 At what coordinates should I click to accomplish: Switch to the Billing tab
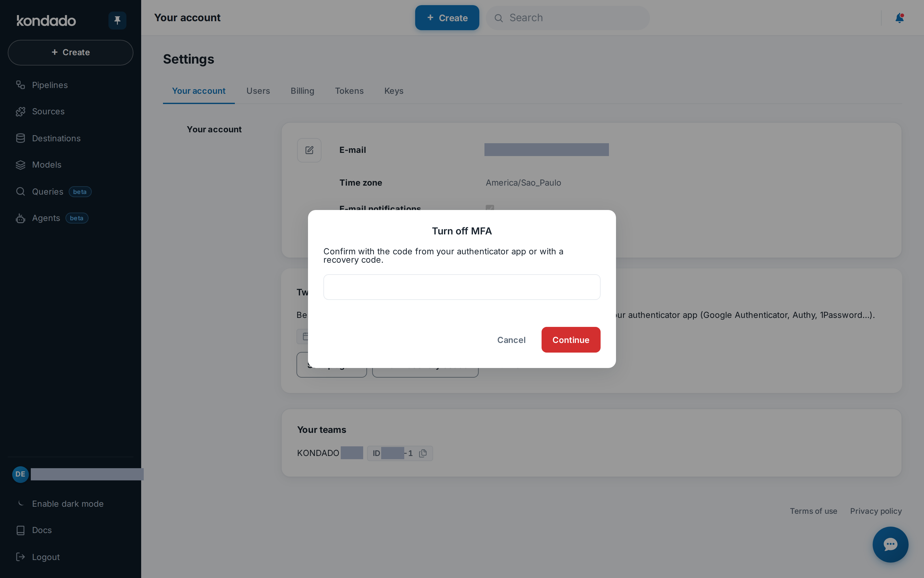(303, 91)
